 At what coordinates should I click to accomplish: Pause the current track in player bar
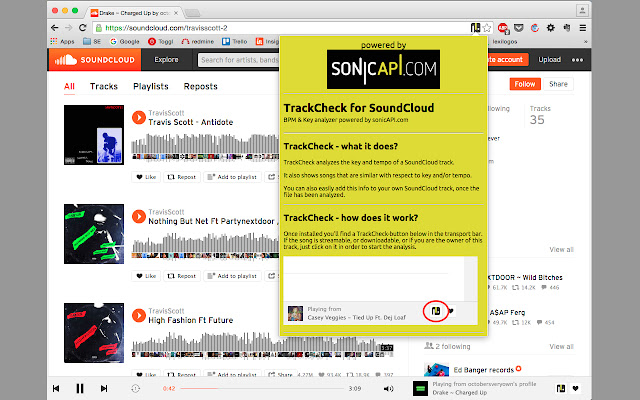80,389
